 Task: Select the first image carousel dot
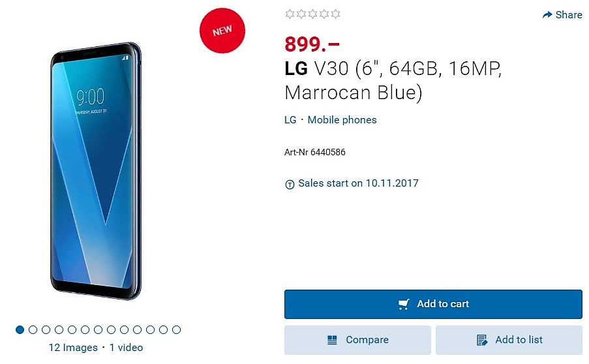20,330
